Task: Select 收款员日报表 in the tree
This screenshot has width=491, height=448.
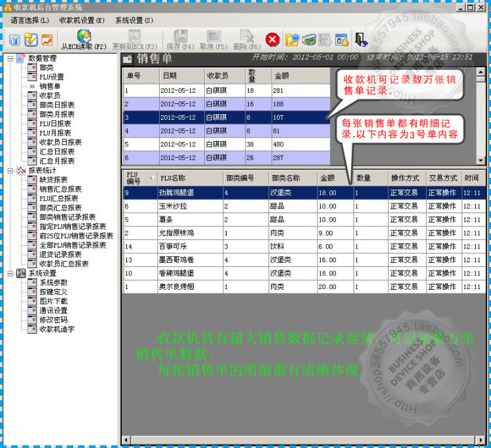Action: click(x=60, y=143)
